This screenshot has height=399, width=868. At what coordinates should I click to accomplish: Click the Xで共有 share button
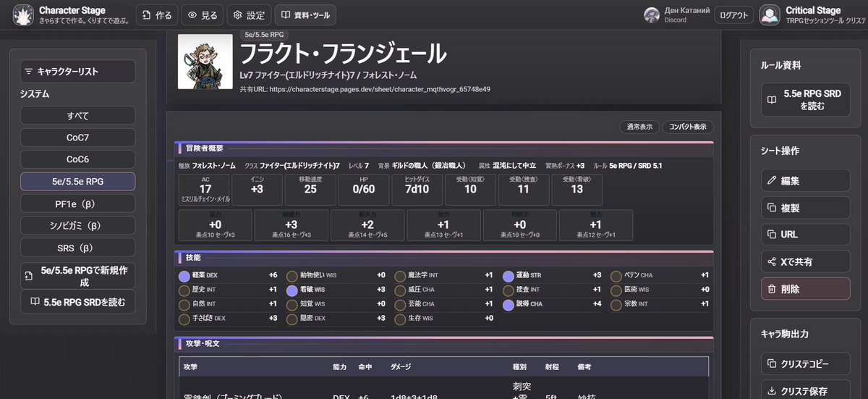click(806, 261)
